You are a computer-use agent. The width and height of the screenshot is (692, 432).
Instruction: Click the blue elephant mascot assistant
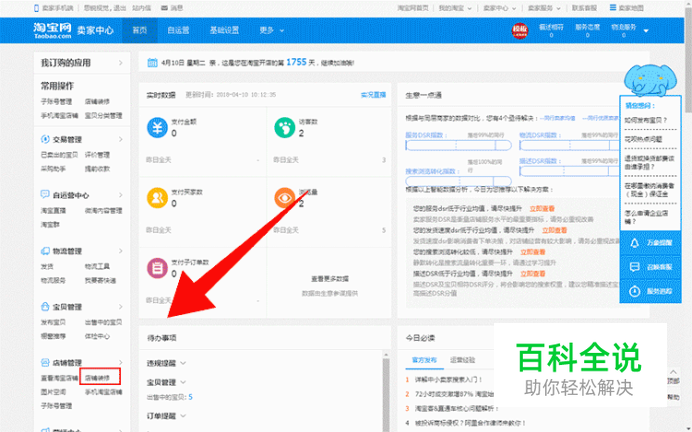click(x=650, y=80)
